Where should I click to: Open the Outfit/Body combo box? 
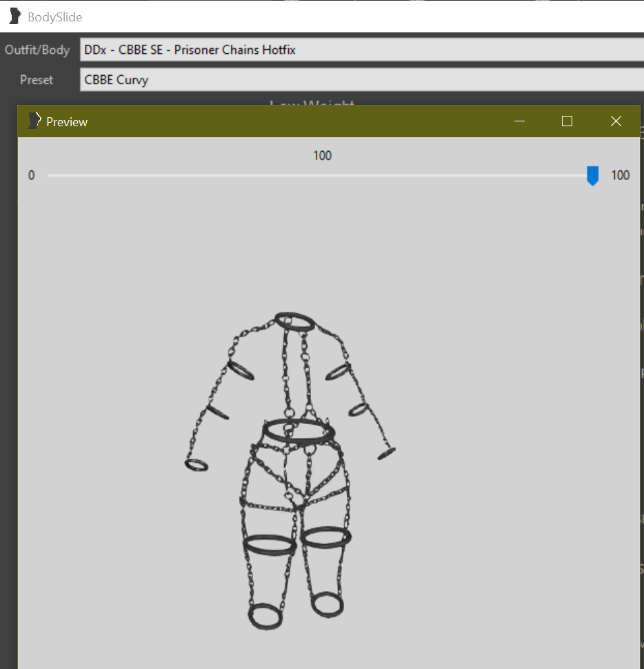(362, 50)
